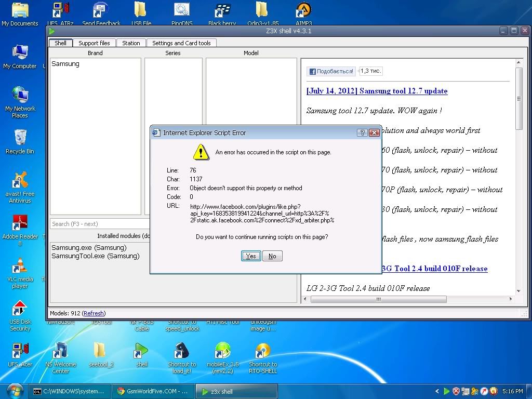Click the news panel scroll down arrow
Screen dimensions: 532x399
(x=518, y=291)
